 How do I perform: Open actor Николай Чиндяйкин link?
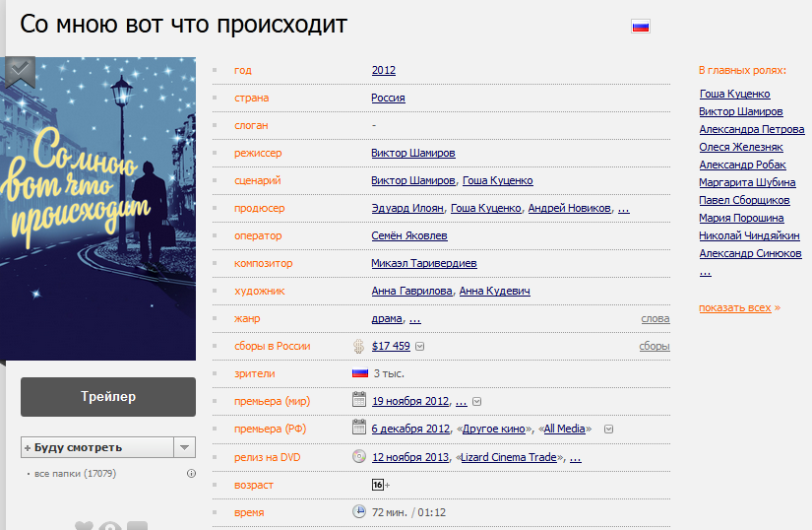(x=749, y=235)
